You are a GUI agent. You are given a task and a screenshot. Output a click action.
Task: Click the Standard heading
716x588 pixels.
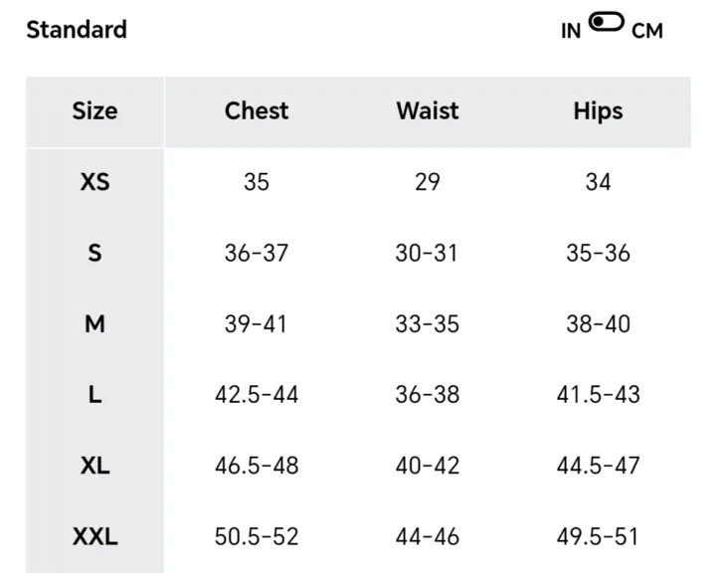click(77, 30)
